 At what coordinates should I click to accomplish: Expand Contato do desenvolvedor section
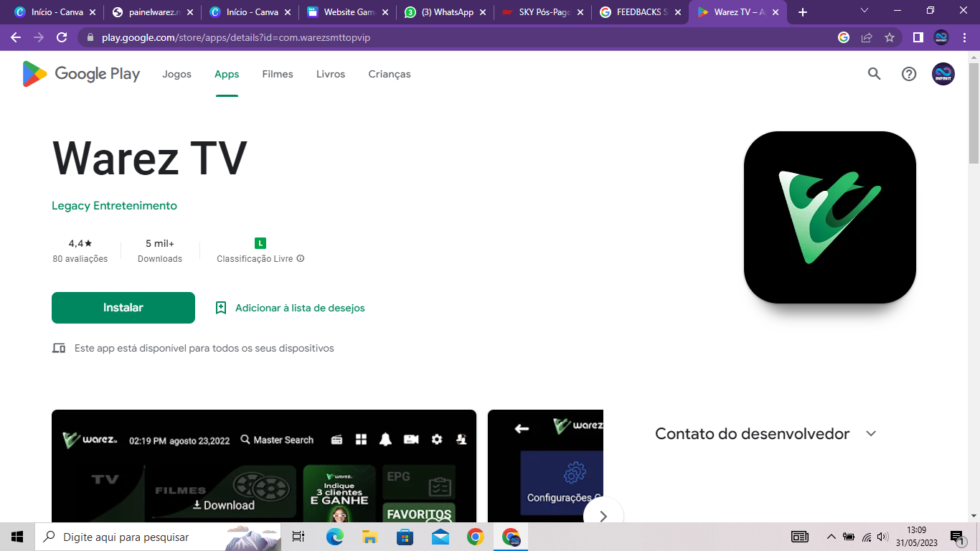pos(871,433)
